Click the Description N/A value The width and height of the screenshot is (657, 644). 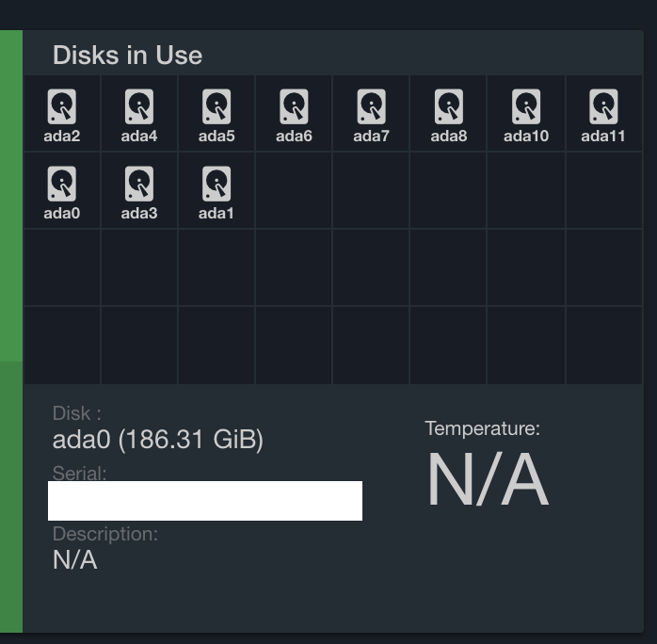coord(75,560)
